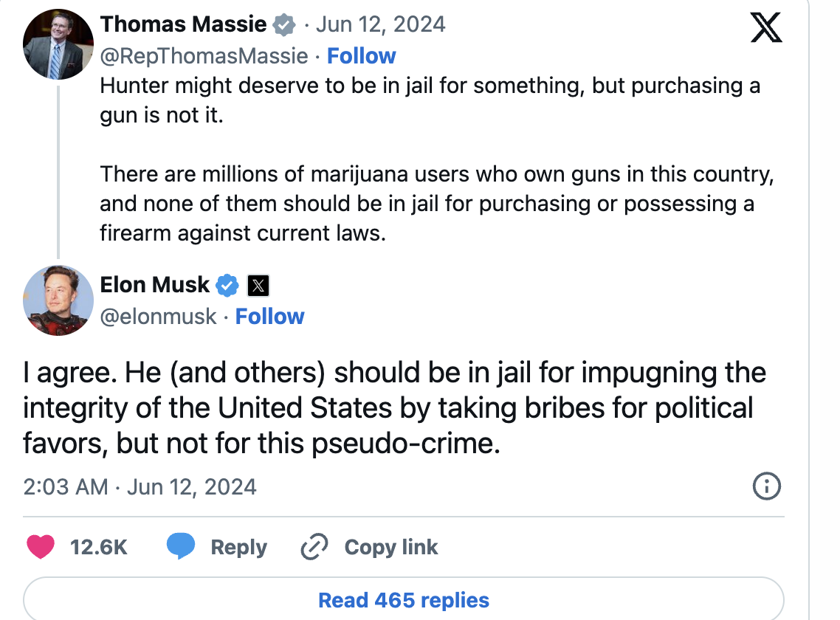
Task: Open the Thomas Massie display name link
Action: (x=183, y=24)
